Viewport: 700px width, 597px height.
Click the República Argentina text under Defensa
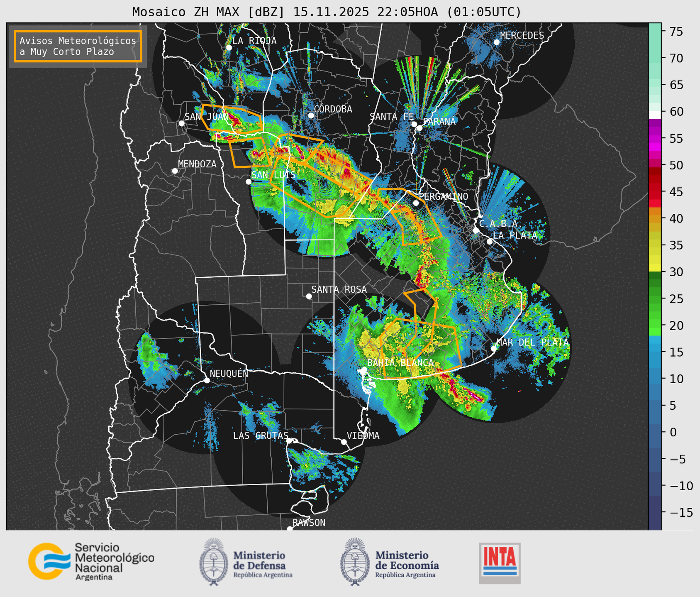[x=263, y=575]
